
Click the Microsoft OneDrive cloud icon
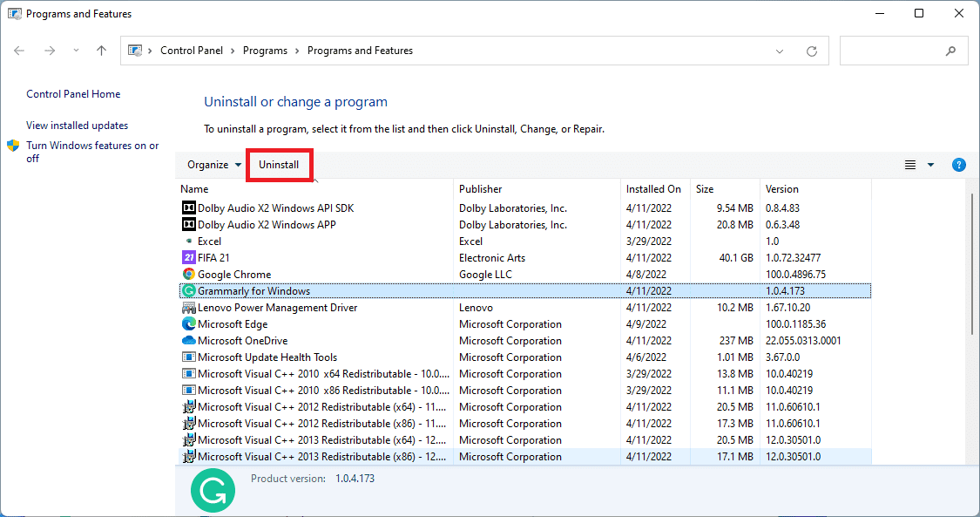coord(188,341)
